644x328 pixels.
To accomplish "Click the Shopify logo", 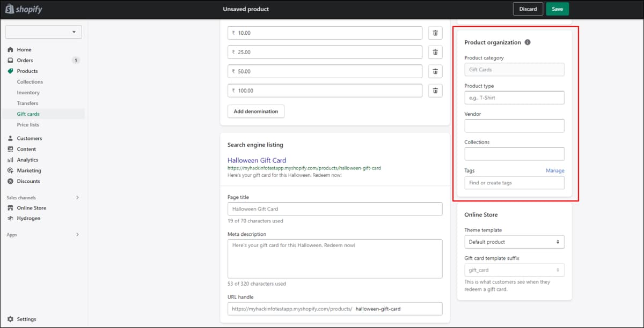I will [23, 9].
